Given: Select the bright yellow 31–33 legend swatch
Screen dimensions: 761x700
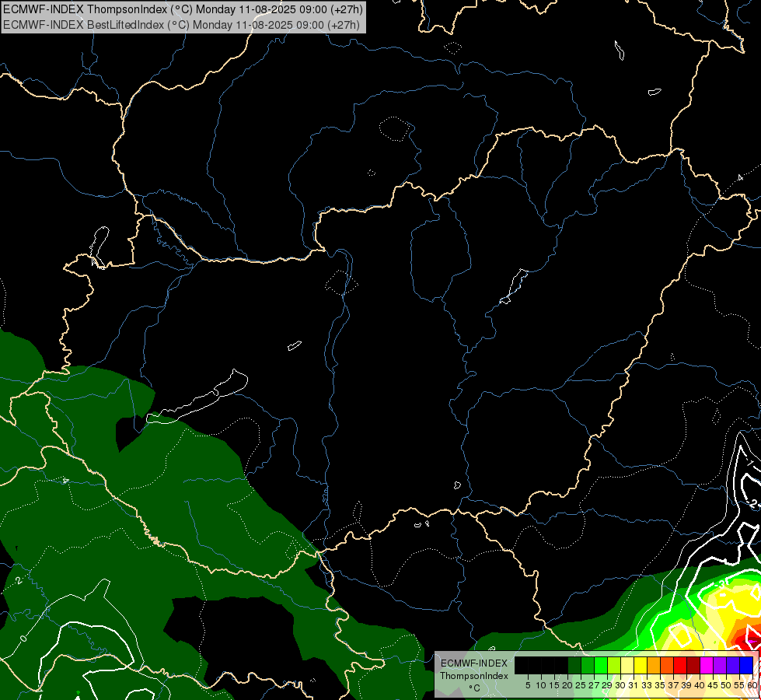Looking at the screenshot, I should pos(641,665).
